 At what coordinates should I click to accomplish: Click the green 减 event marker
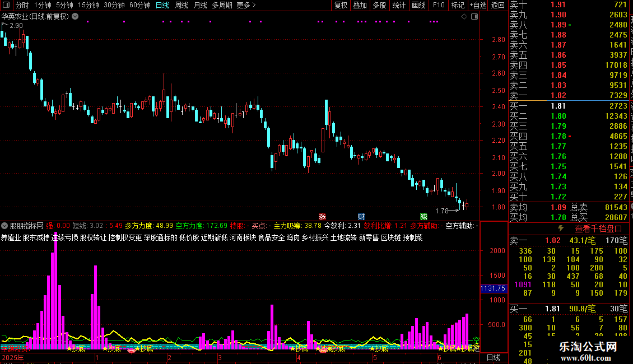(423, 217)
